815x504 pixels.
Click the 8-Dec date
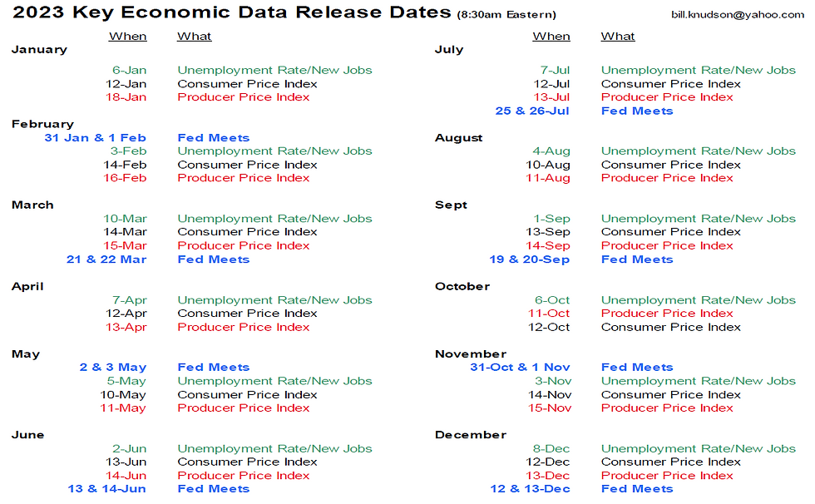click(x=551, y=449)
